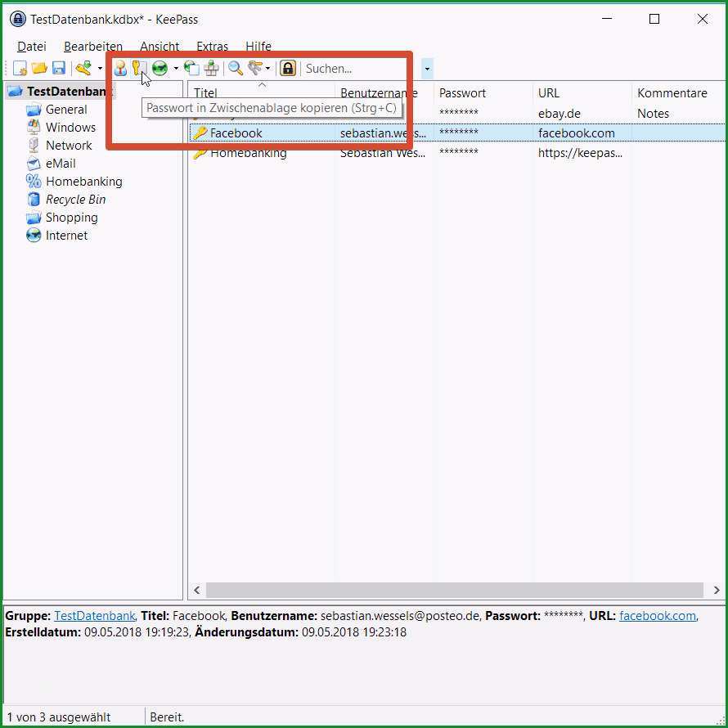Screen dimensions: 728x728
Task: Select the Shopping group
Action: point(71,218)
